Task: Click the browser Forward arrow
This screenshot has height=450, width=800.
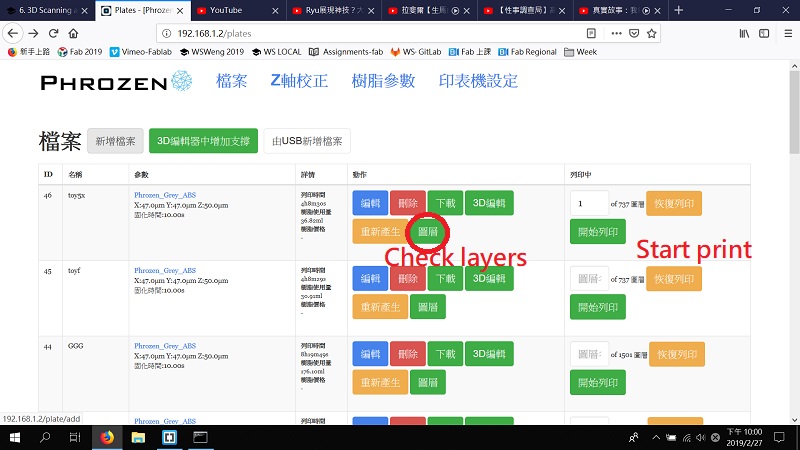Action: point(33,33)
